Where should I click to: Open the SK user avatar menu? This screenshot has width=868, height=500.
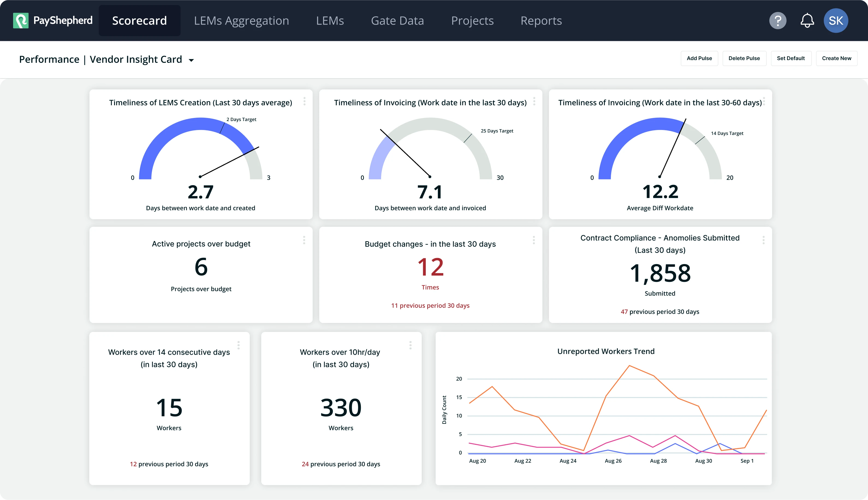tap(836, 20)
